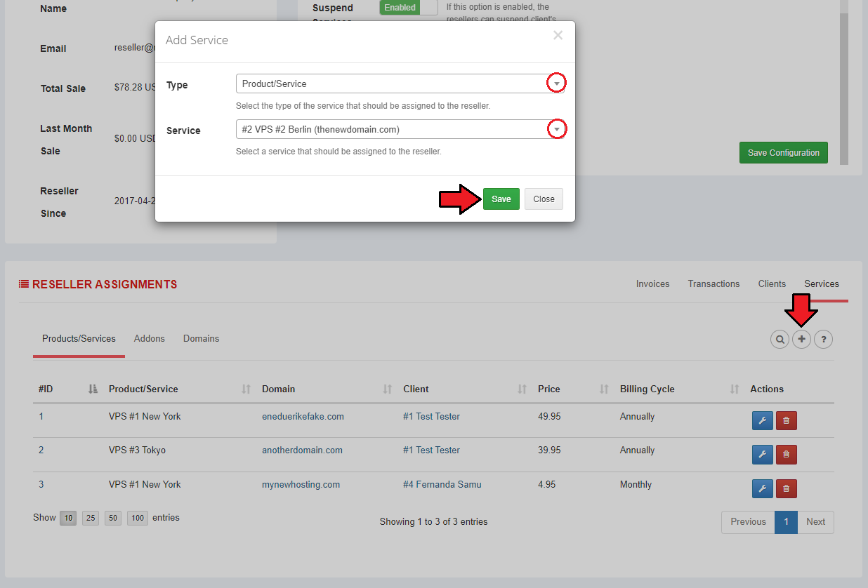Click price 49.95 cell

coord(549,416)
